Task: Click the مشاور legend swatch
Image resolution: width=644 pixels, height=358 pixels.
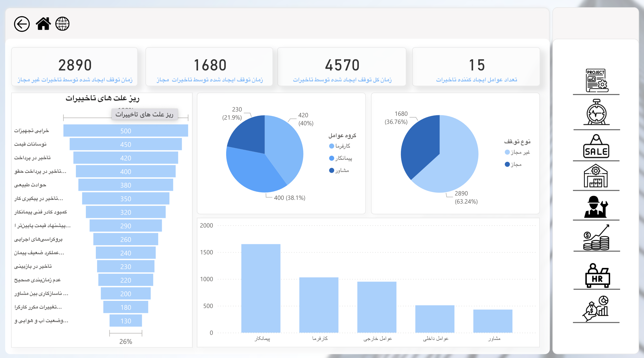Action: point(332,170)
